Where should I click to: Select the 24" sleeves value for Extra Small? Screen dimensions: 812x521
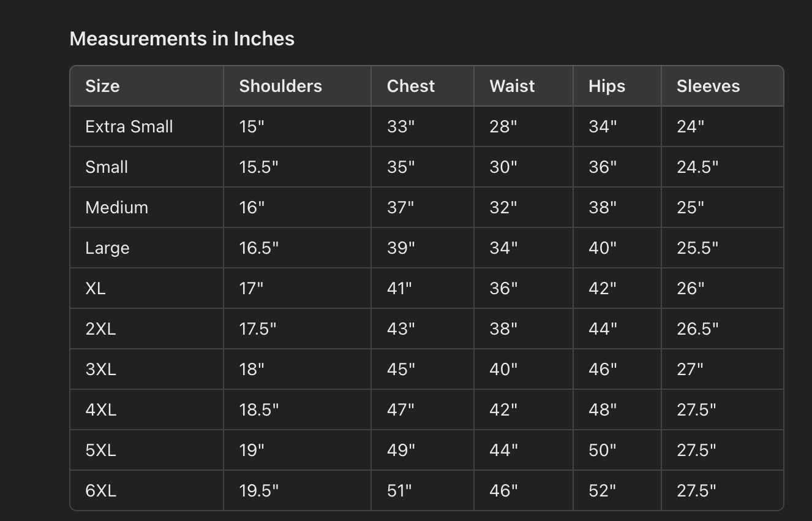[690, 126]
